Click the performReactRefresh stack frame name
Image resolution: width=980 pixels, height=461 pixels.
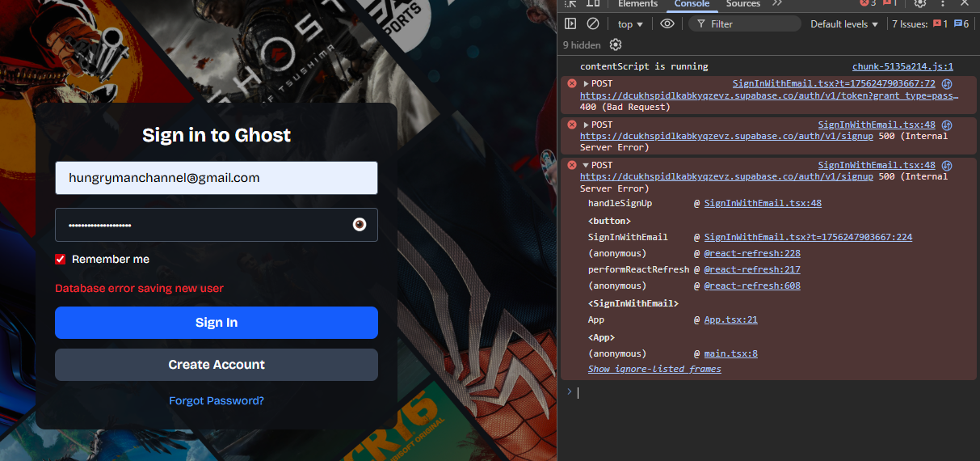click(638, 269)
